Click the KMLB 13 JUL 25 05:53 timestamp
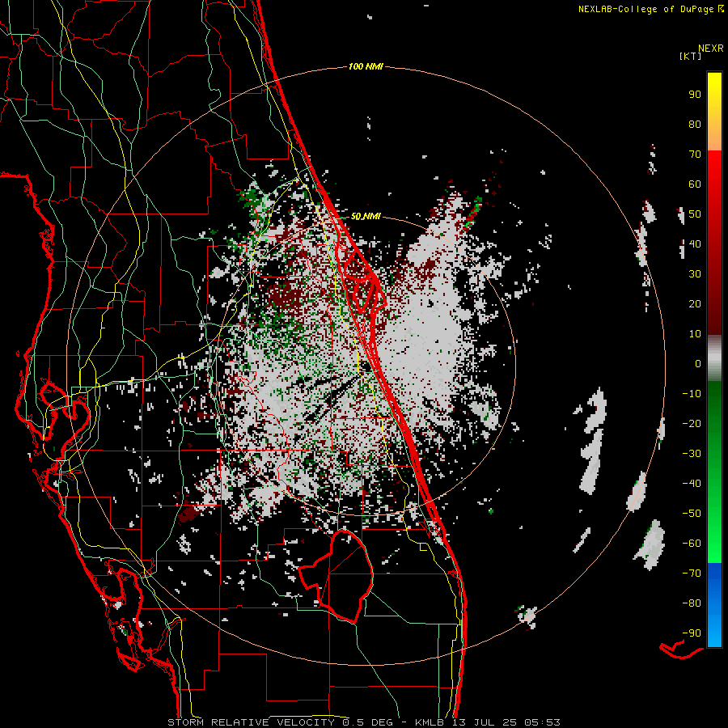The image size is (728, 728). tap(488, 722)
